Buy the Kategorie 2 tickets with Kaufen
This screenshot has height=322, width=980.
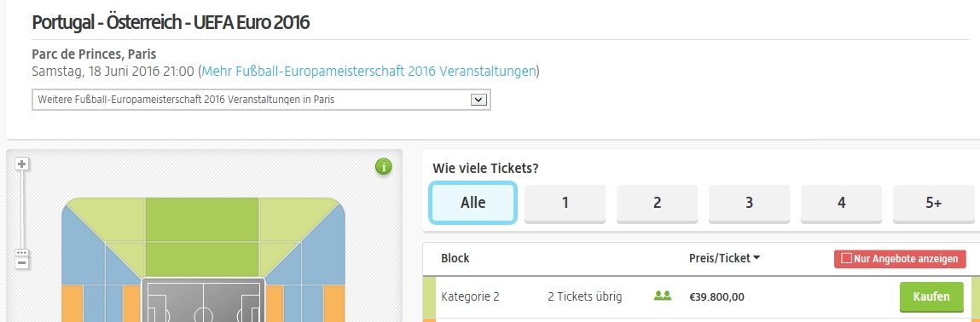tap(931, 296)
